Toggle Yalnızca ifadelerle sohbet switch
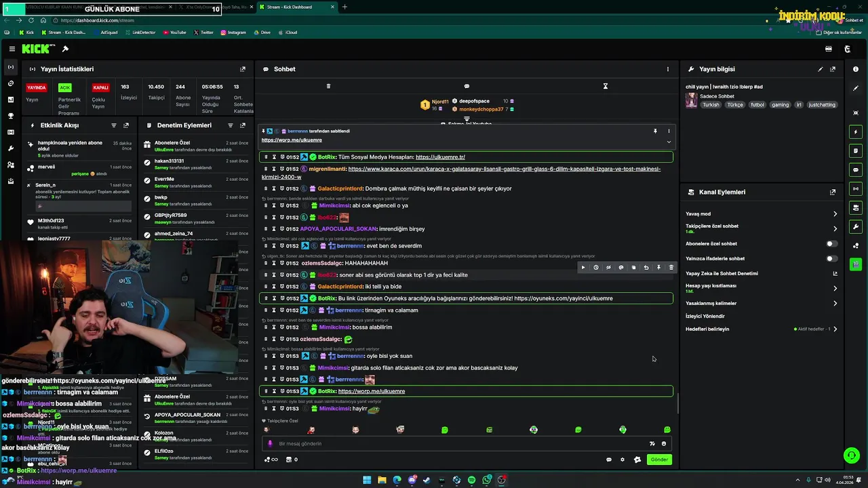Screen dimensions: 868x488 click(831, 259)
